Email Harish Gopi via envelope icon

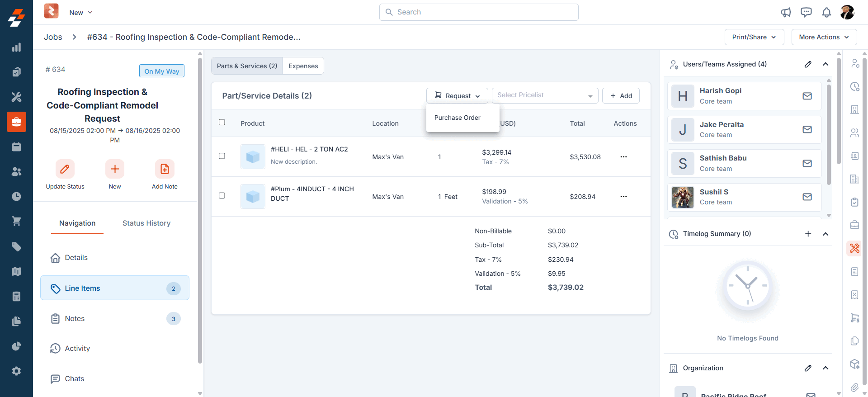pyautogui.click(x=807, y=96)
